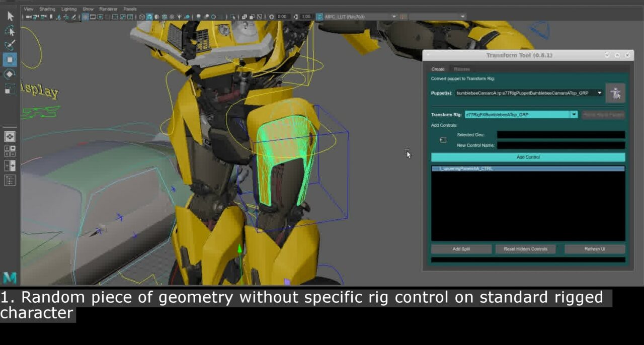The width and height of the screenshot is (644, 345).
Task: Click the gamma reset icon
Action: [x=296, y=17]
